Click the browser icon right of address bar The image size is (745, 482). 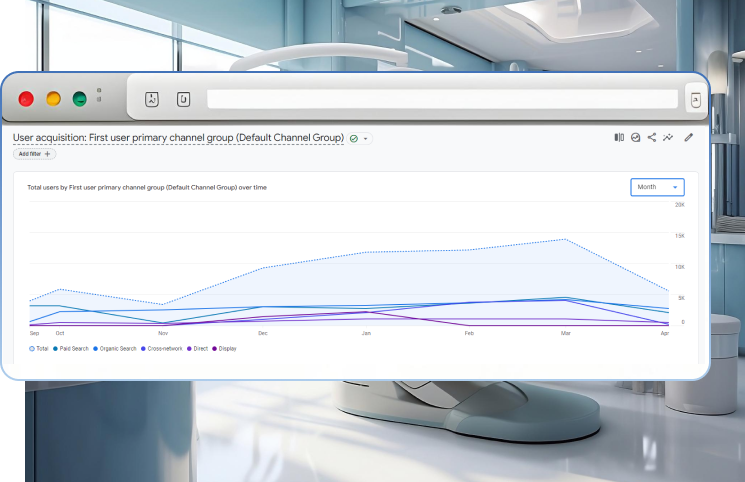point(695,99)
